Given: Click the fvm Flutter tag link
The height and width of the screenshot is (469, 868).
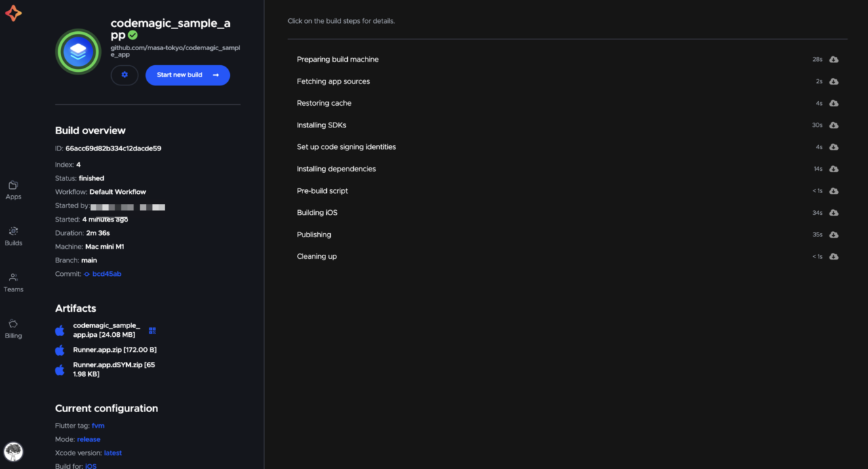Looking at the screenshot, I should point(98,426).
